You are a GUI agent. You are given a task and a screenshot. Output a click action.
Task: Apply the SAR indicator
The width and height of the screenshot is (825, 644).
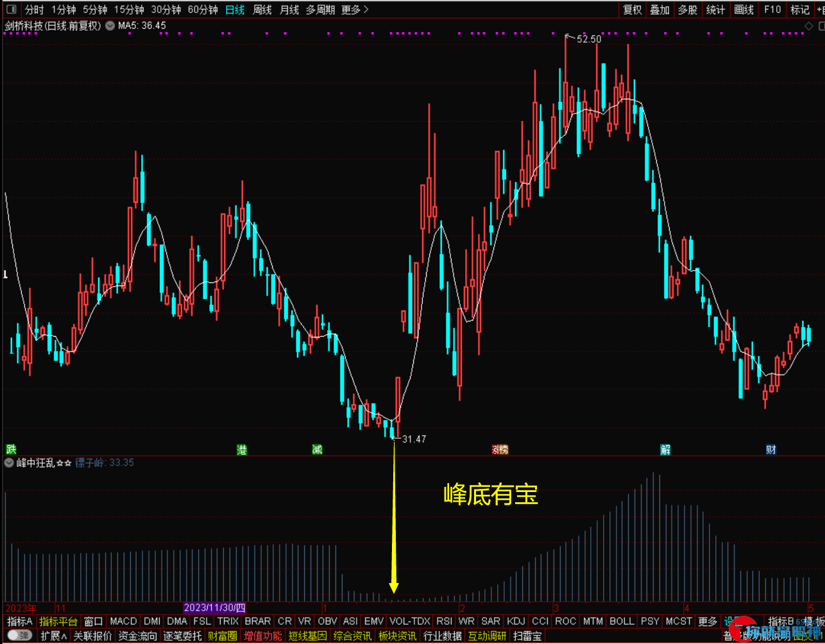[x=491, y=621]
